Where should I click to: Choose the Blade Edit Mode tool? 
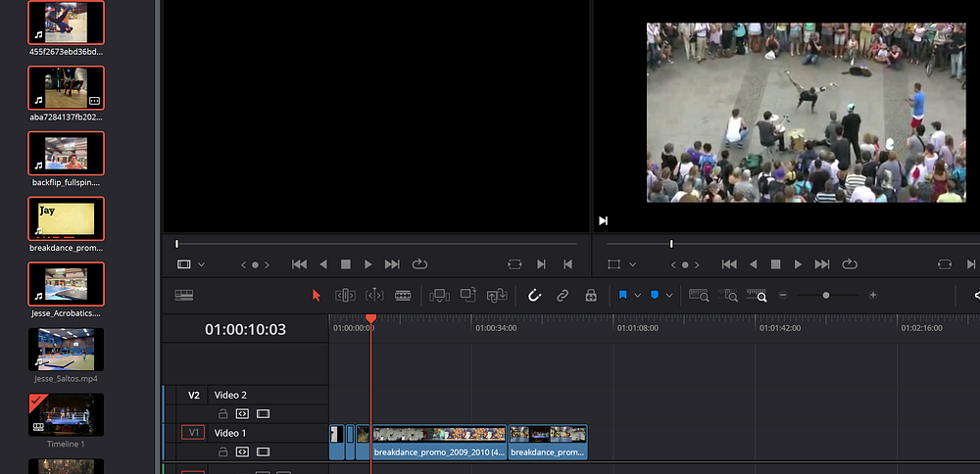pyautogui.click(x=403, y=295)
